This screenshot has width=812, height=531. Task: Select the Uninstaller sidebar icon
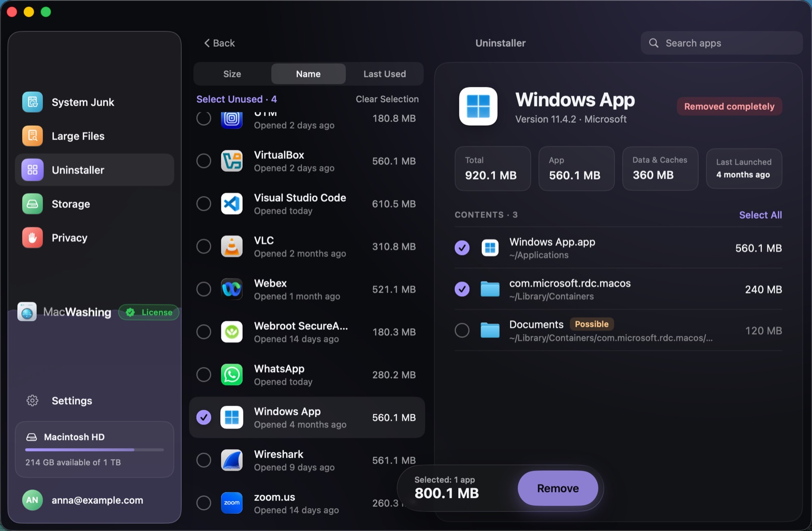tap(32, 170)
